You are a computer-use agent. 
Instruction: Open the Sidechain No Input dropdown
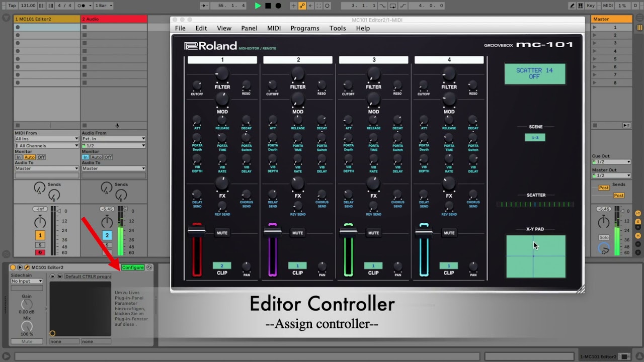27,281
